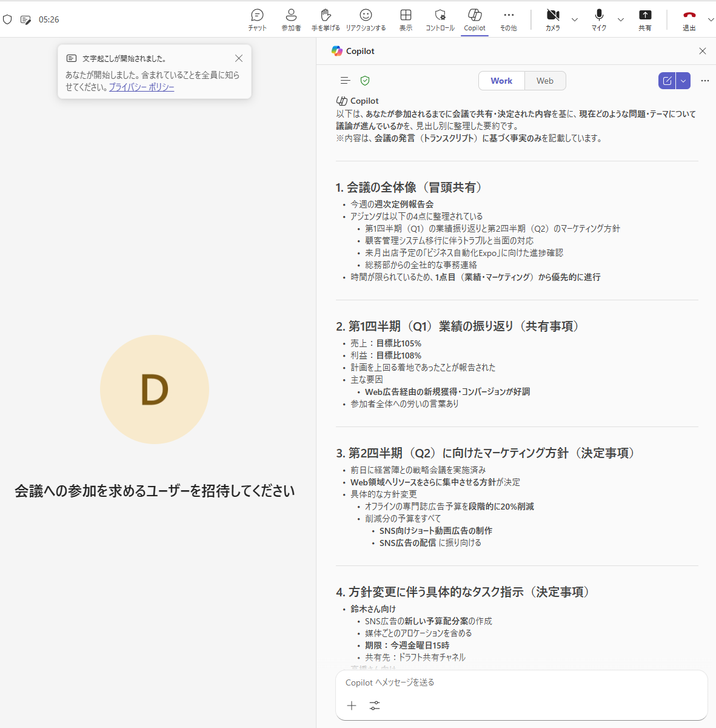The image size is (716, 728).
Task: Switch Copilot to Web mode
Action: pos(544,81)
